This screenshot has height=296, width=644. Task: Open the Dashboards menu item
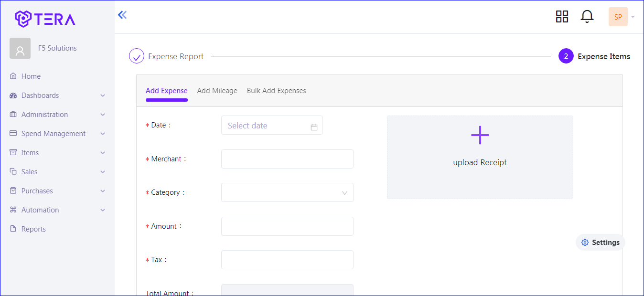[x=57, y=95]
